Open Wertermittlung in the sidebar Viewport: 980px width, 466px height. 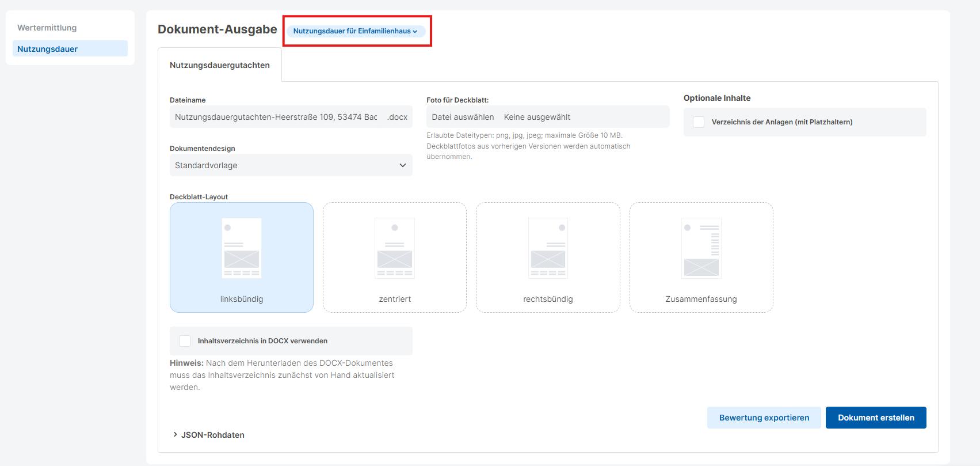[x=47, y=28]
